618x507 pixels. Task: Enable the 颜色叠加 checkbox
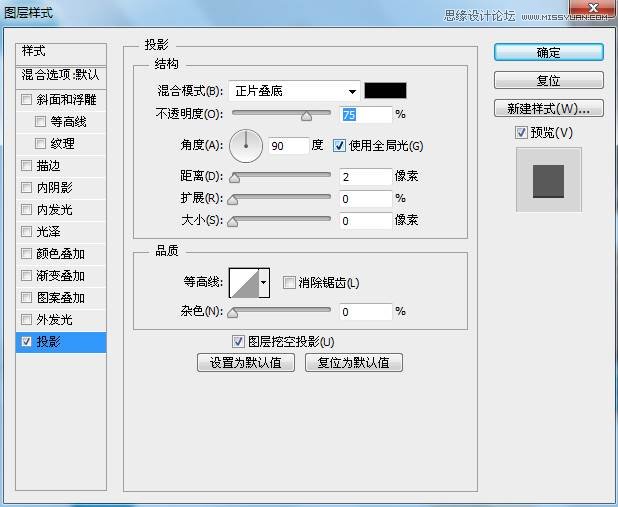(26, 253)
